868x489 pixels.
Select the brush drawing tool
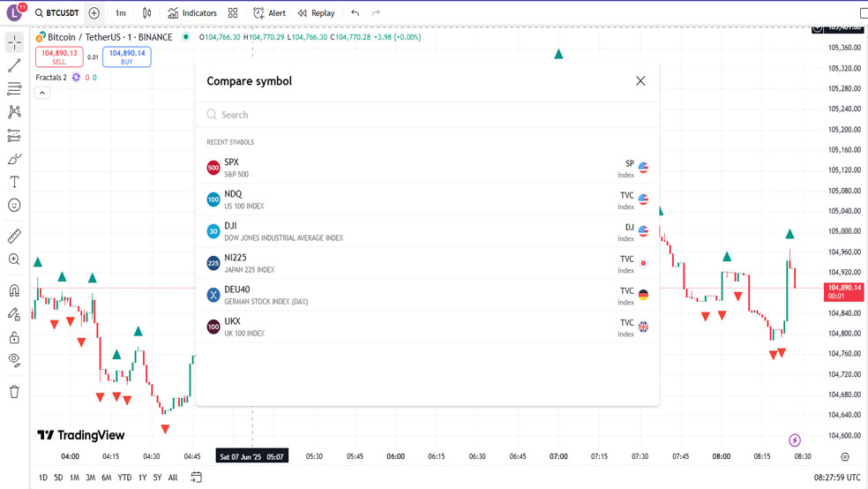(x=14, y=159)
